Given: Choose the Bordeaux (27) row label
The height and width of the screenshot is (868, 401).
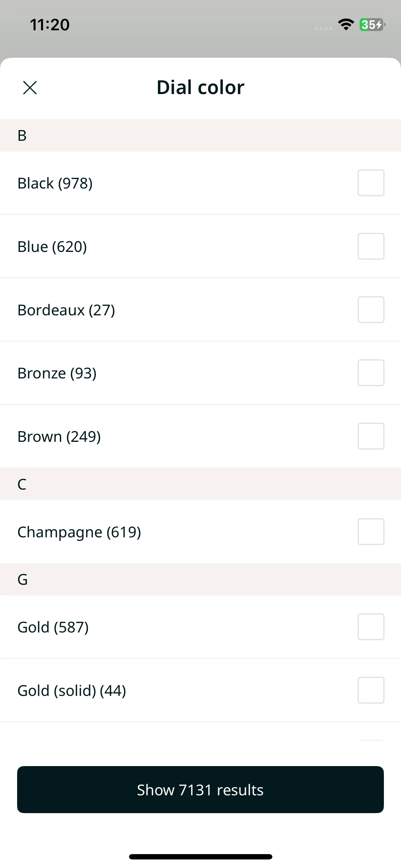Looking at the screenshot, I should (66, 310).
